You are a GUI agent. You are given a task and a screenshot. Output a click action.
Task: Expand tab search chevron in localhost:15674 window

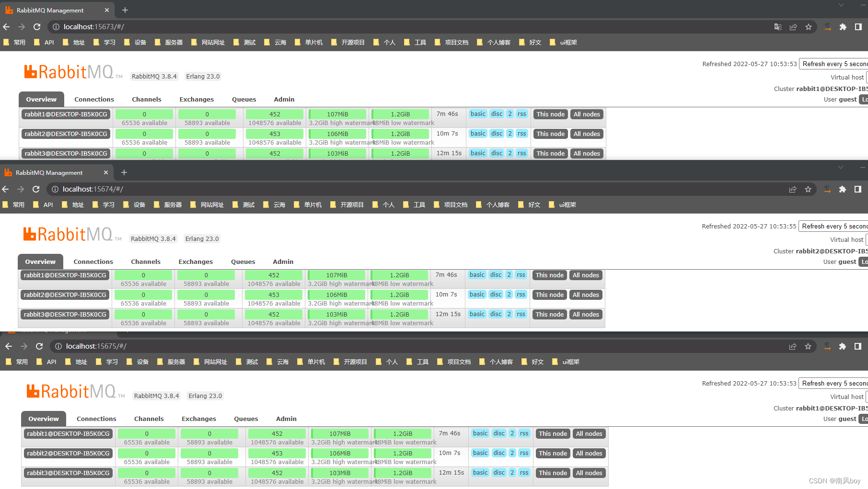coord(840,167)
